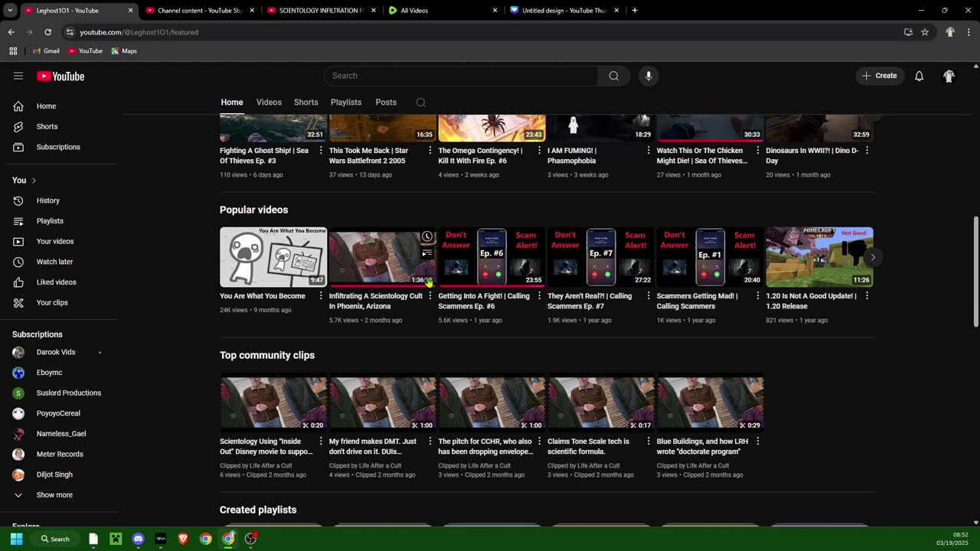Open options for Fighting A Ghost Ship video
980x551 pixels.
click(321, 151)
